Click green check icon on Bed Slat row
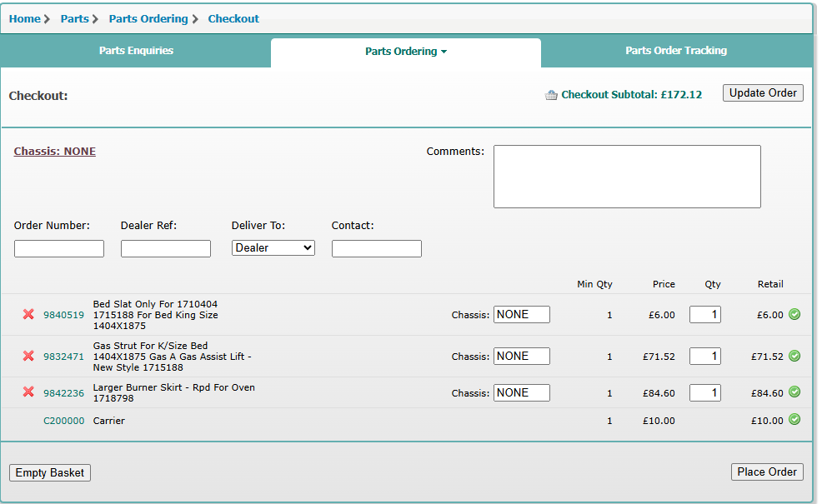Image resolution: width=822 pixels, height=504 pixels. pos(794,314)
